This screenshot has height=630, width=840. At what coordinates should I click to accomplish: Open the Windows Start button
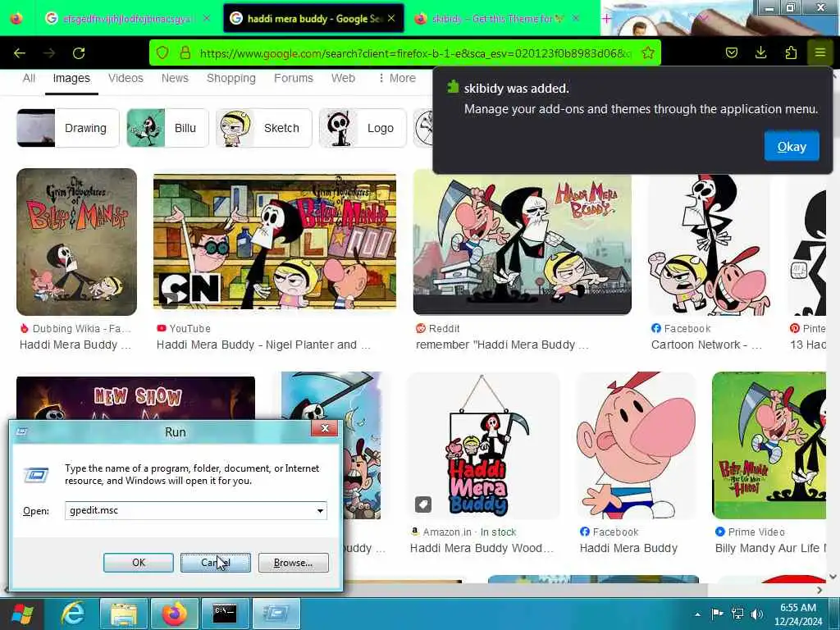22,614
